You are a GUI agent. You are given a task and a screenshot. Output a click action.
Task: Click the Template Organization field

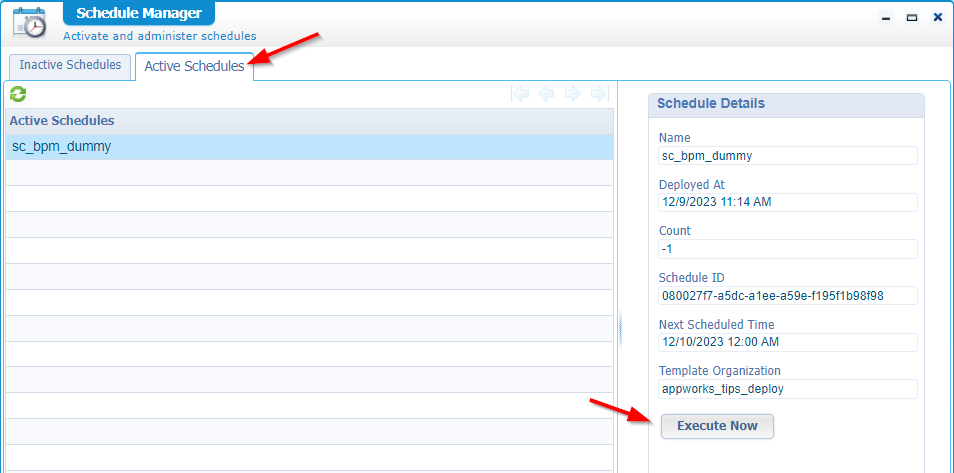787,388
